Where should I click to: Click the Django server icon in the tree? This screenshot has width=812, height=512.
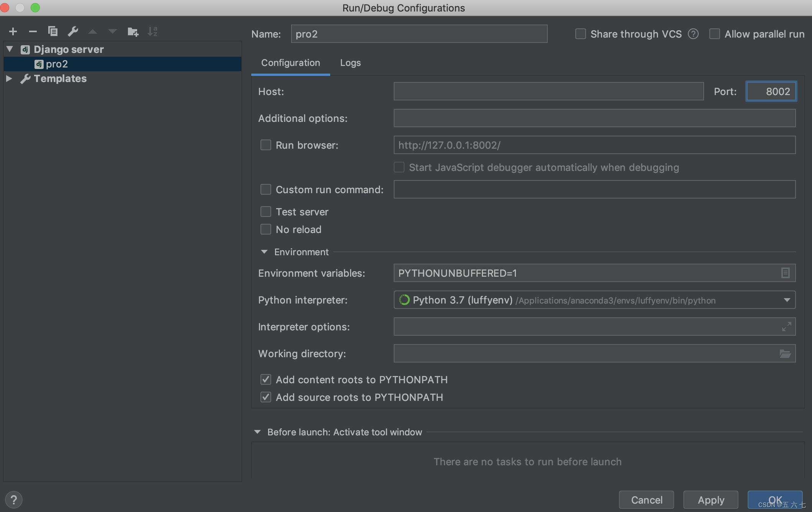point(25,49)
